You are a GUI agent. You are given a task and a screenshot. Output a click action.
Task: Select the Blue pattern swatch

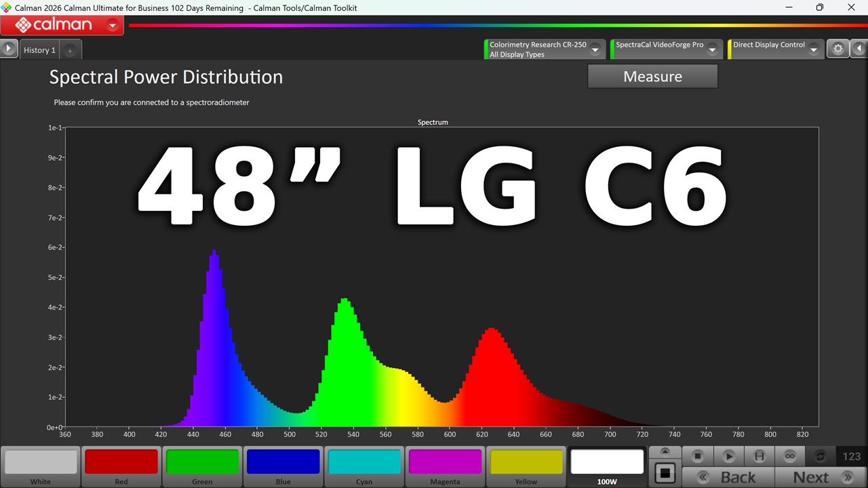pyautogui.click(x=283, y=467)
